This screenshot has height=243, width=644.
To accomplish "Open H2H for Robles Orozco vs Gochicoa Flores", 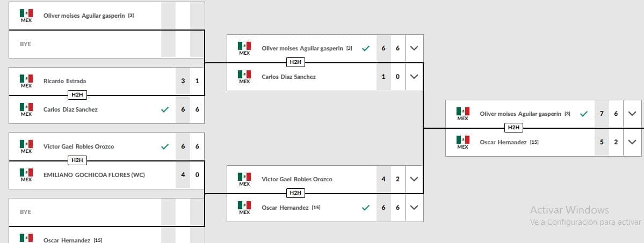I will pos(77,160).
